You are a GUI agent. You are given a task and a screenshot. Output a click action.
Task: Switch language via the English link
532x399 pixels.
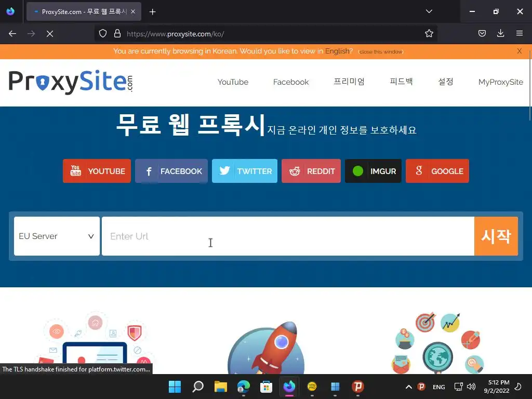click(x=337, y=51)
